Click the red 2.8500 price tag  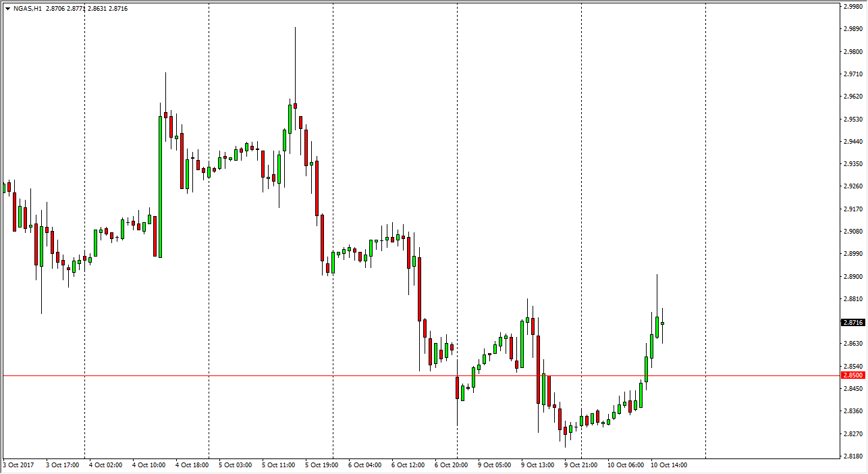coord(852,375)
